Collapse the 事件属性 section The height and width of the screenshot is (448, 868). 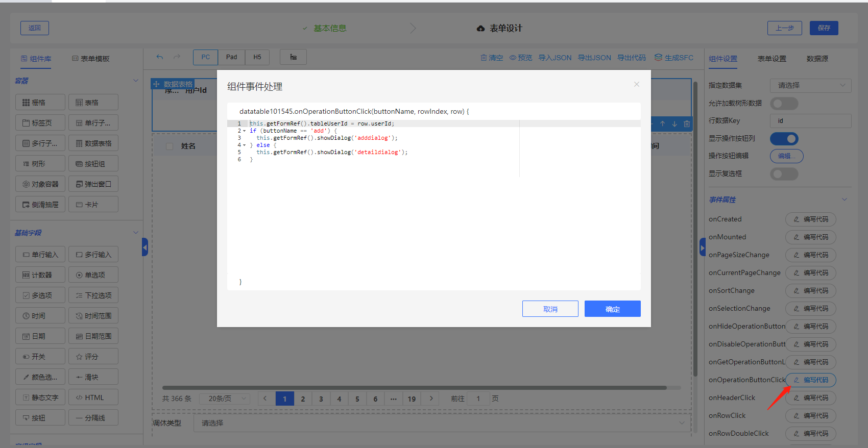(x=844, y=200)
